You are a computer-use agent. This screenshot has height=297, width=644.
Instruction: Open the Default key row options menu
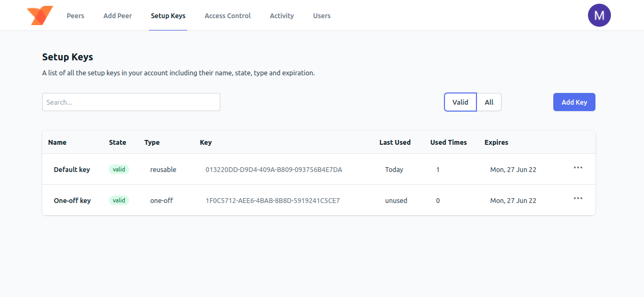point(578,168)
